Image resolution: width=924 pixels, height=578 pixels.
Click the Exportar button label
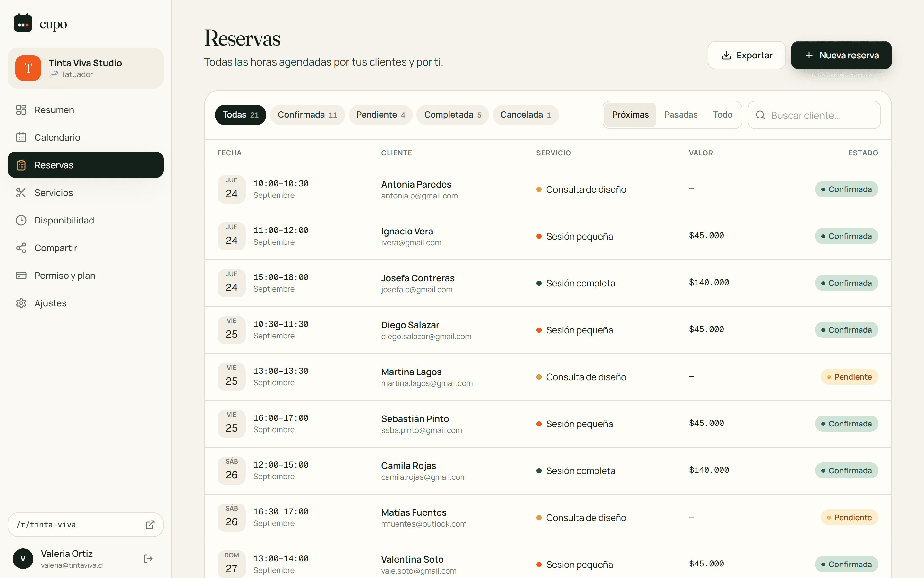754,56
